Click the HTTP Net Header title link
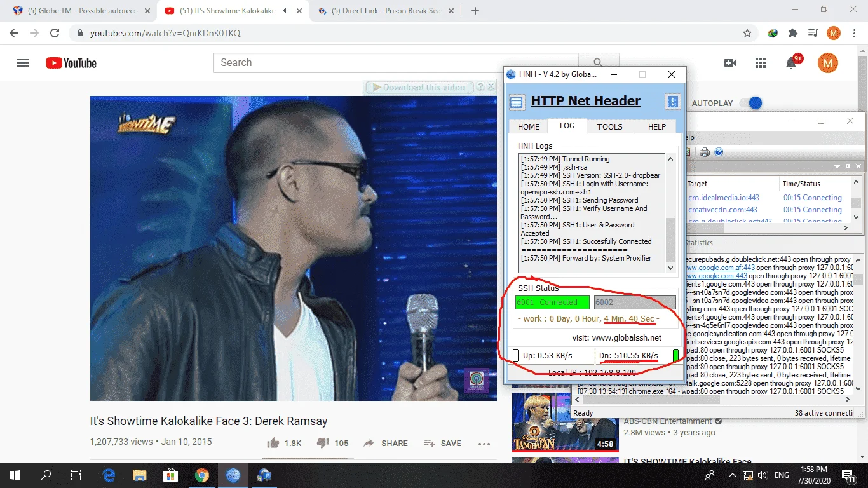The image size is (868, 488). click(586, 101)
